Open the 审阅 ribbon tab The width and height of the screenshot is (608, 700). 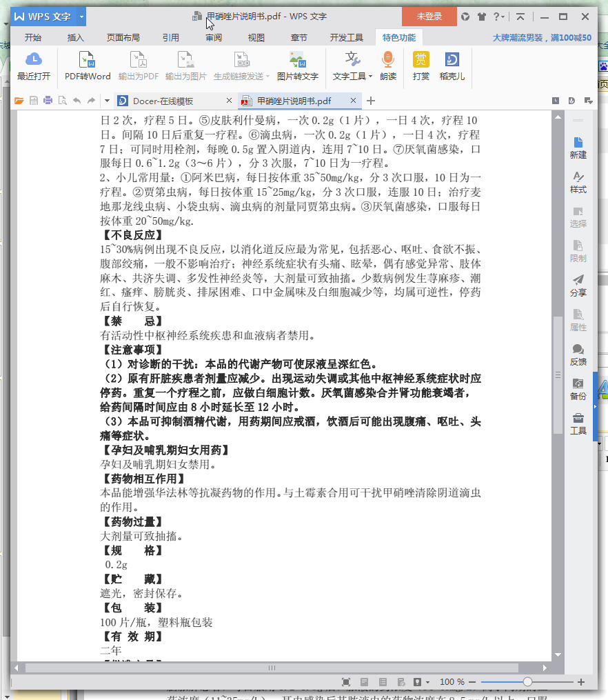pos(214,37)
